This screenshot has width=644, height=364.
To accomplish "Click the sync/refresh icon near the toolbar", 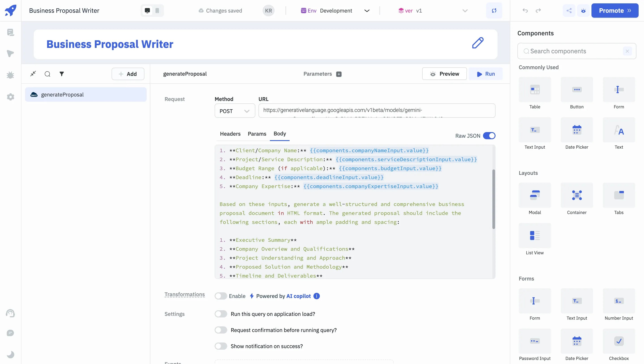I will pyautogui.click(x=494, y=11).
